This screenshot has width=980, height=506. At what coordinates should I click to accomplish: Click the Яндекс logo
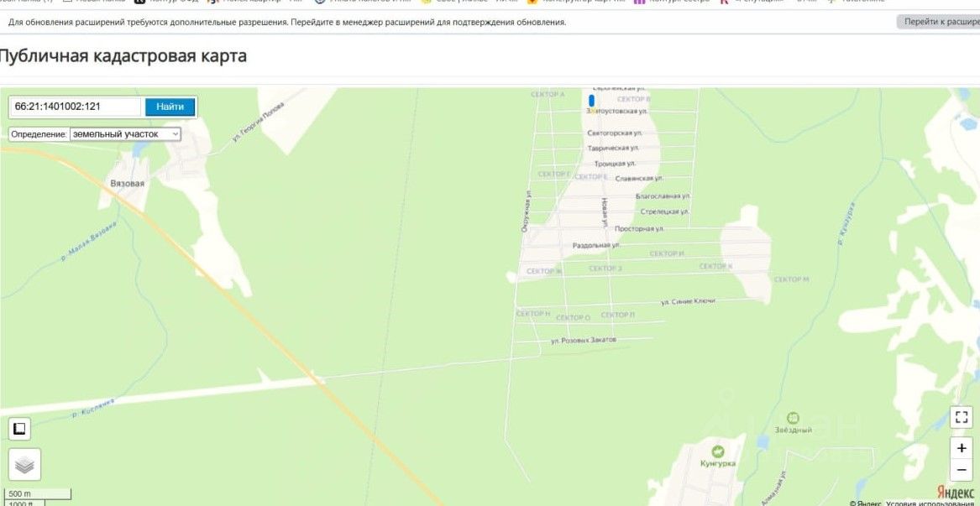pos(956,493)
